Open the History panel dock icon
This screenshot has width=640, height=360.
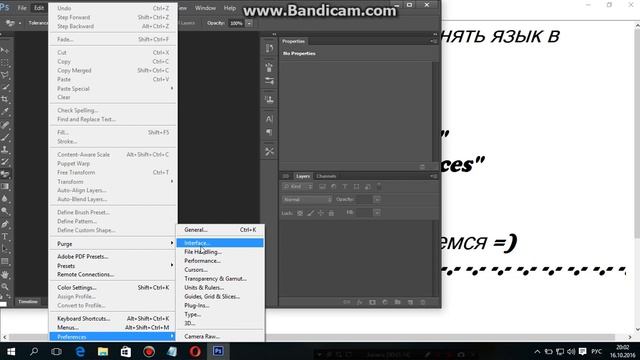[269, 49]
